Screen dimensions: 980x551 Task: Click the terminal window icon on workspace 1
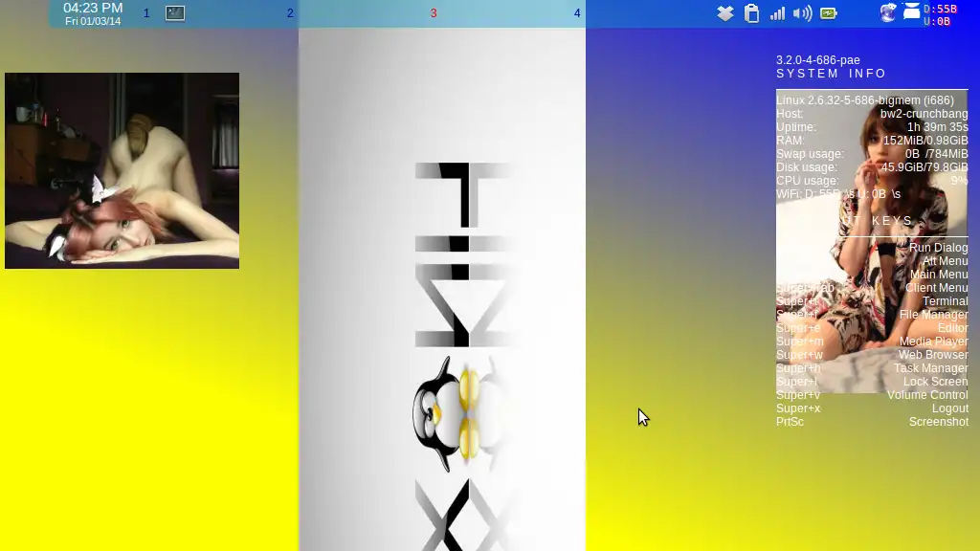[x=175, y=13]
